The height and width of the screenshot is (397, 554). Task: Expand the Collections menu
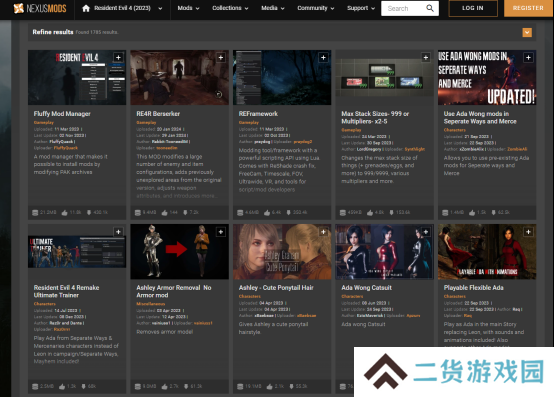[x=230, y=8]
